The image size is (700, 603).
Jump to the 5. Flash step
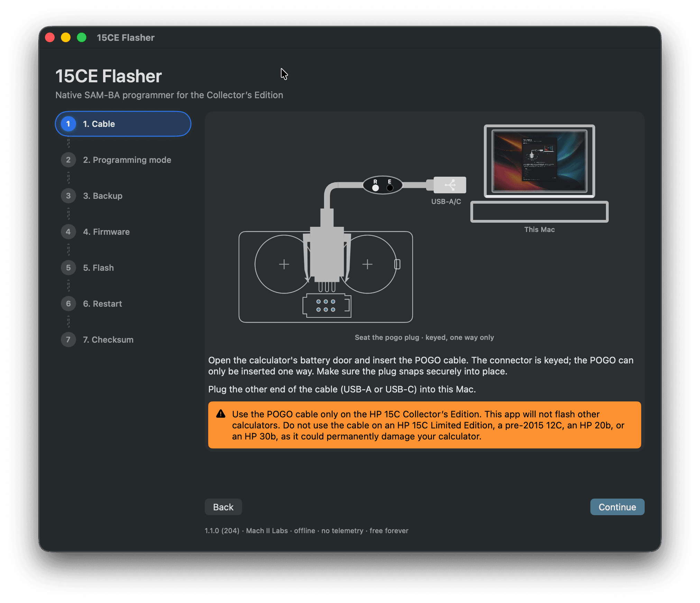tap(87, 268)
